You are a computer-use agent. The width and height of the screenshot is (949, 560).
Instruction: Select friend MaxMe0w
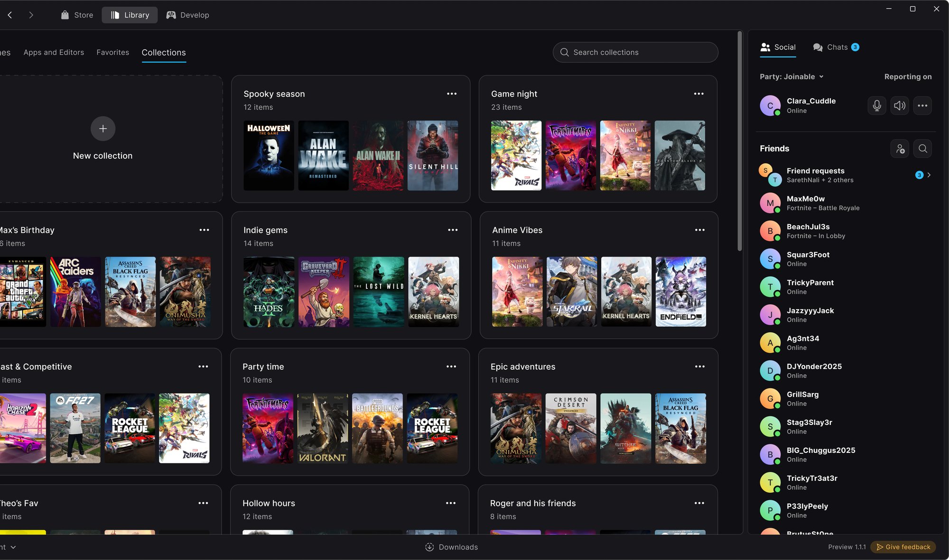pos(846,203)
